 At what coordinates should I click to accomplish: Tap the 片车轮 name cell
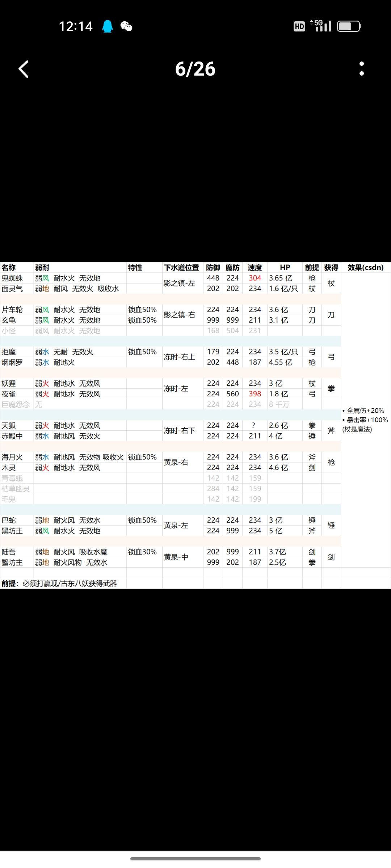pyautogui.click(x=12, y=310)
